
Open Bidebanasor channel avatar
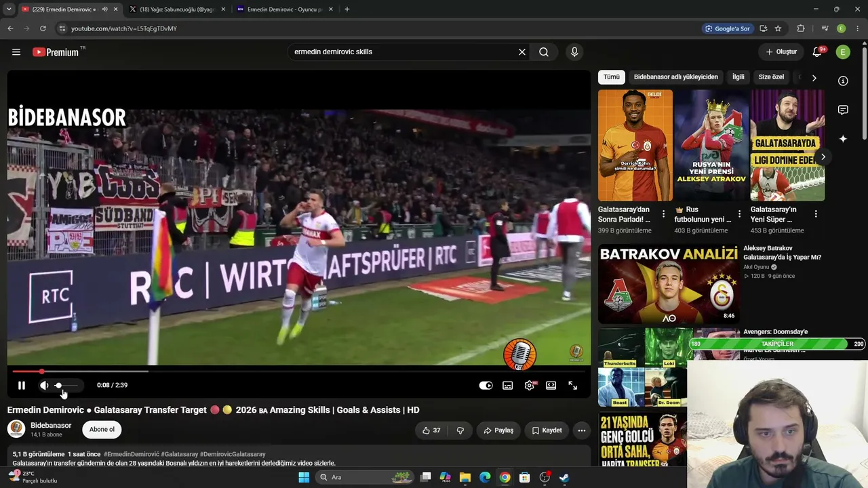[x=16, y=429]
